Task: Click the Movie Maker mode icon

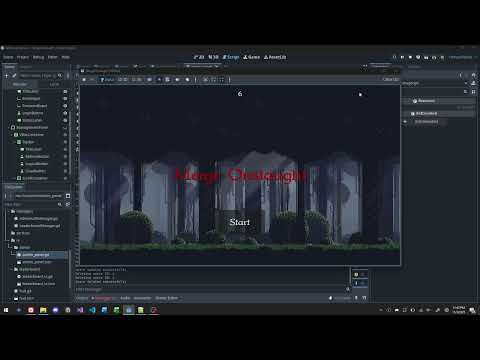Action: pyautogui.click(x=442, y=57)
